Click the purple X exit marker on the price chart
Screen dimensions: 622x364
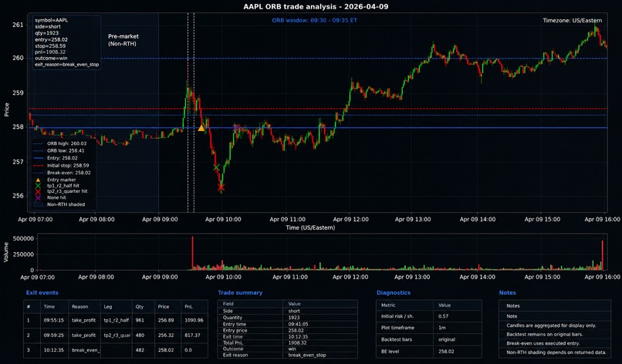(x=236, y=128)
